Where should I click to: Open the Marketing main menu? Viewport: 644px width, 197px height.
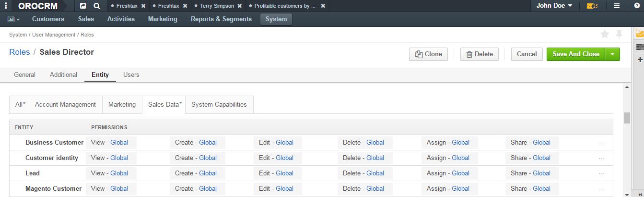(163, 19)
